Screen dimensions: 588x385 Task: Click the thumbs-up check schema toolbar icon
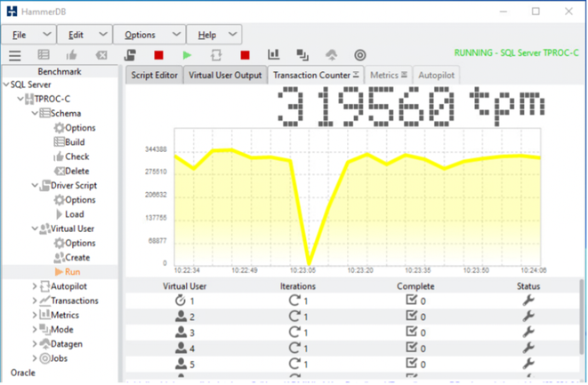[72, 55]
